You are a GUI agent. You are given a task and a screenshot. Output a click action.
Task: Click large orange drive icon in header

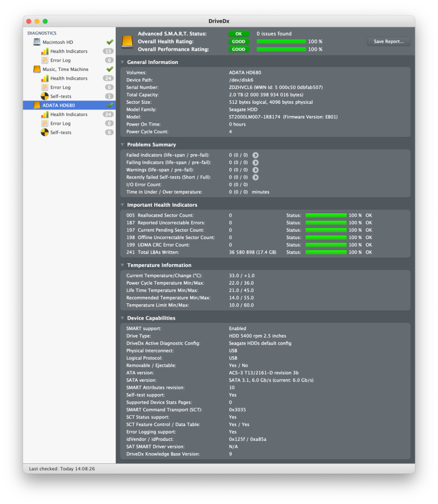pyautogui.click(x=127, y=42)
